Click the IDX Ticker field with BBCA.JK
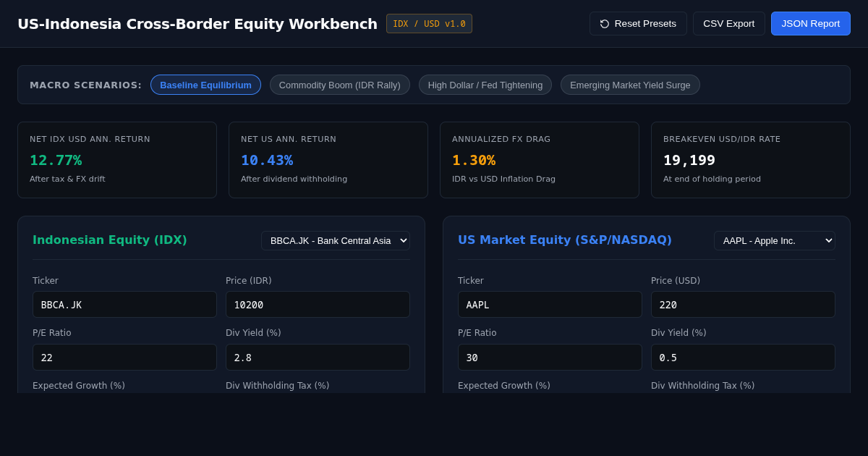This screenshot has height=456, width=868. coord(124,305)
